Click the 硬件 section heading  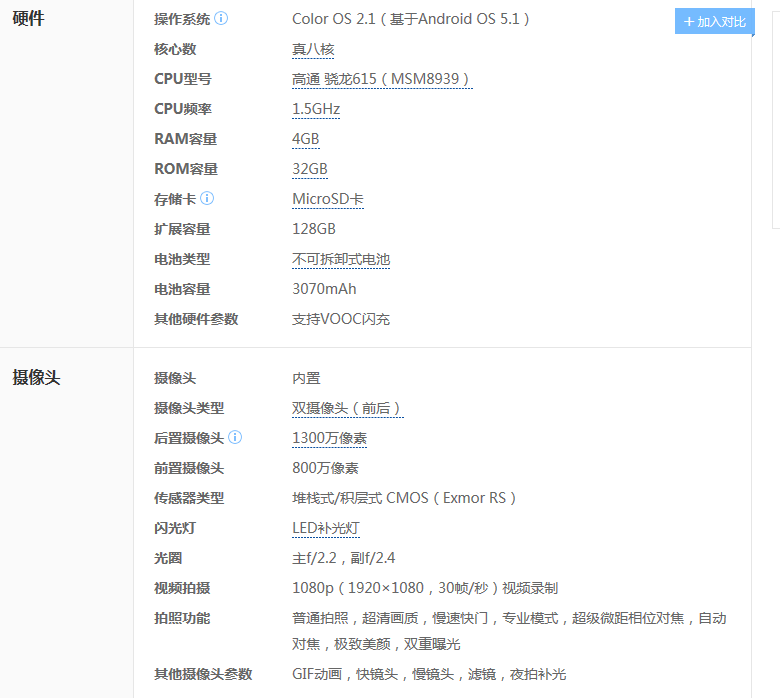click(28, 19)
